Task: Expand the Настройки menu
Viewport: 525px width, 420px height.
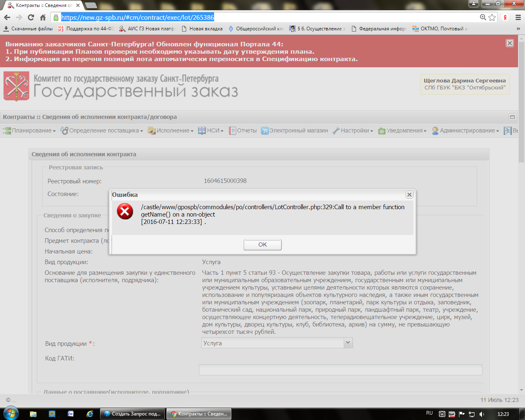Action: click(x=353, y=130)
